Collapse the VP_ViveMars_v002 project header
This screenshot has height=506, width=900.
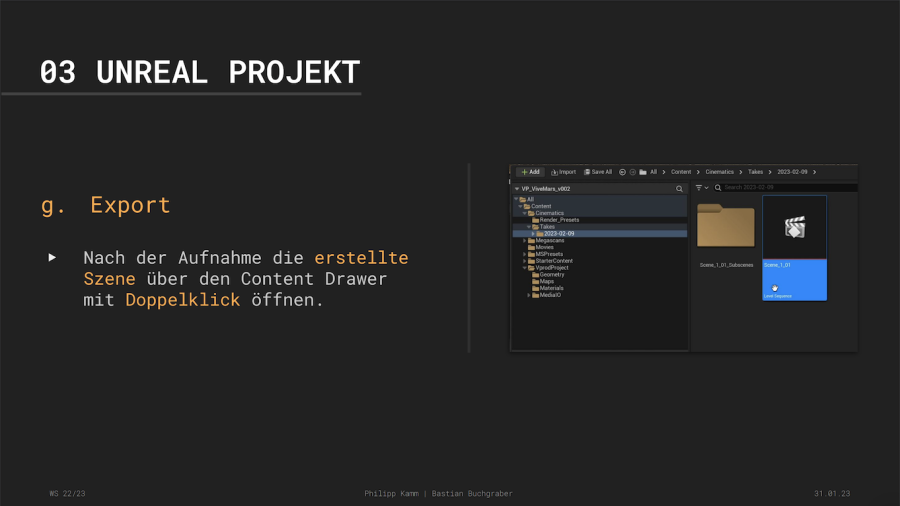(516, 188)
